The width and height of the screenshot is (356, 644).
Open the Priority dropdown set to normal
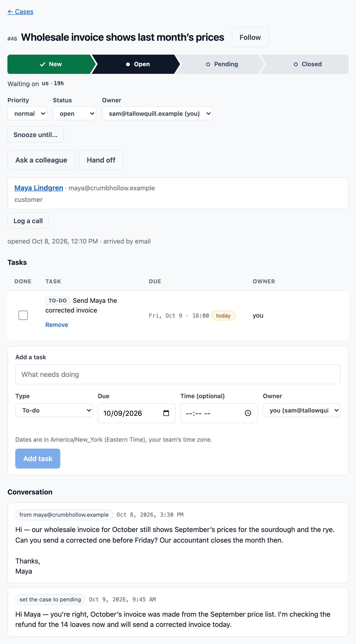click(27, 113)
